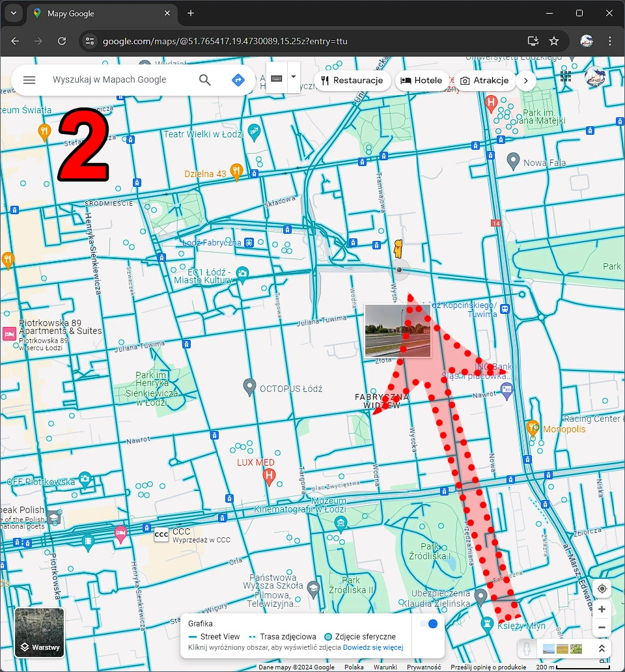
Task: Filter by Atrakcje chip
Action: [x=484, y=80]
